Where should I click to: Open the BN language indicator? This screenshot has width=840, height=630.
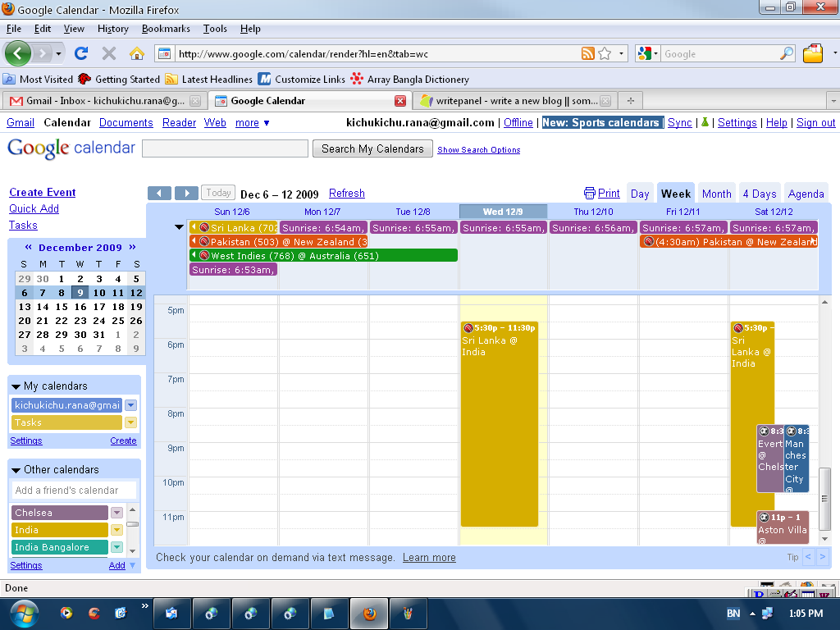(733, 614)
